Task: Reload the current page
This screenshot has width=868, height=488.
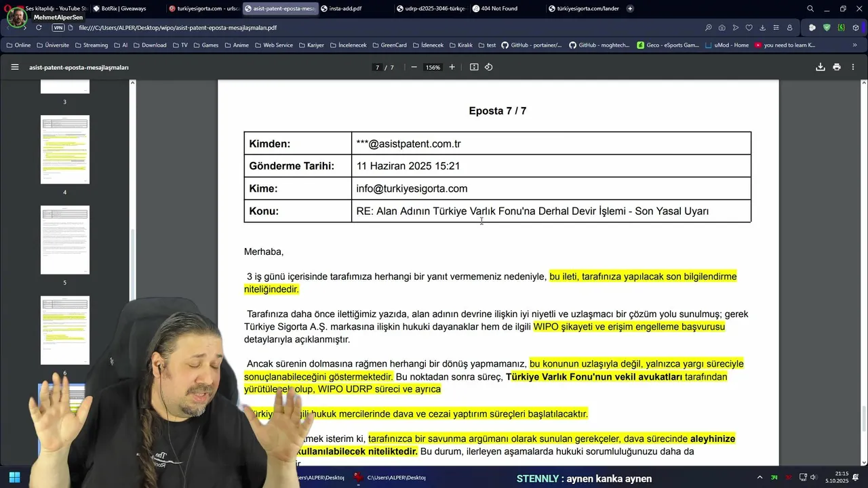Action: [x=39, y=28]
